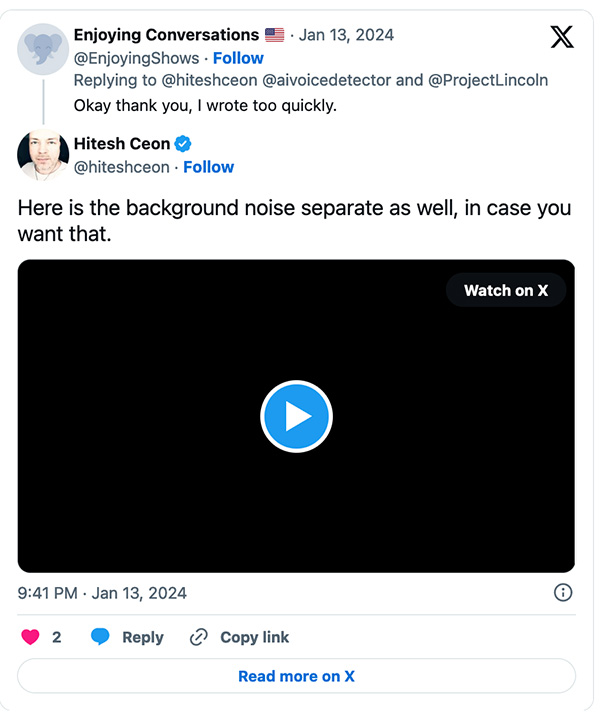Follow the @hiteshceon account
This screenshot has height=722, width=600.
[x=208, y=167]
